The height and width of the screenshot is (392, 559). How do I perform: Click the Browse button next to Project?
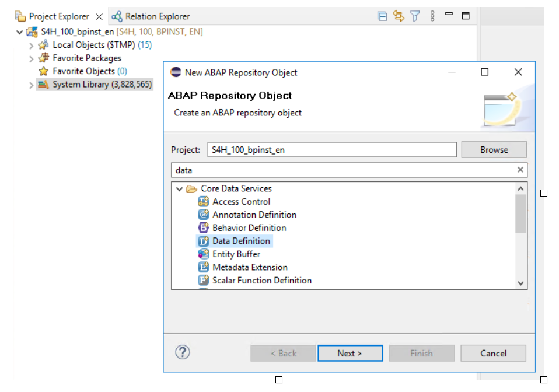click(494, 149)
